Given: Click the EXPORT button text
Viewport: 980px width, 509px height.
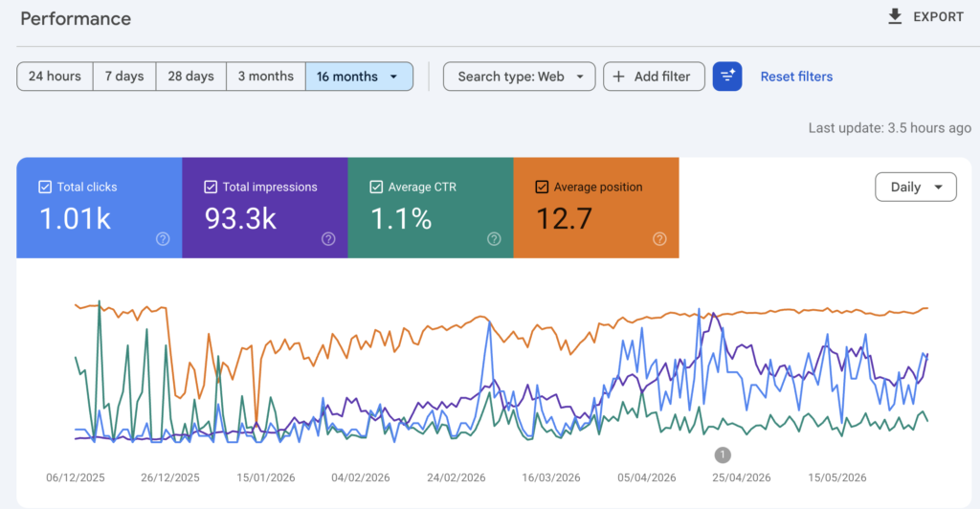Looking at the screenshot, I should pos(938,17).
